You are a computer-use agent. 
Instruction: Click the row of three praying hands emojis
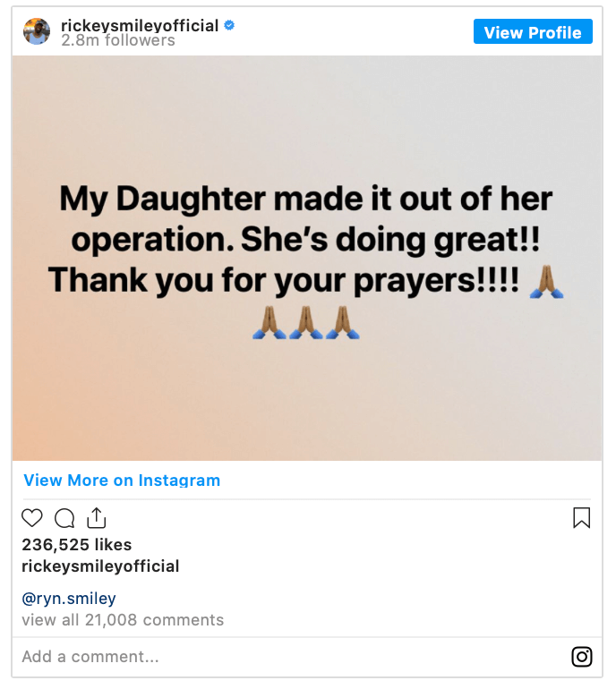(x=306, y=323)
